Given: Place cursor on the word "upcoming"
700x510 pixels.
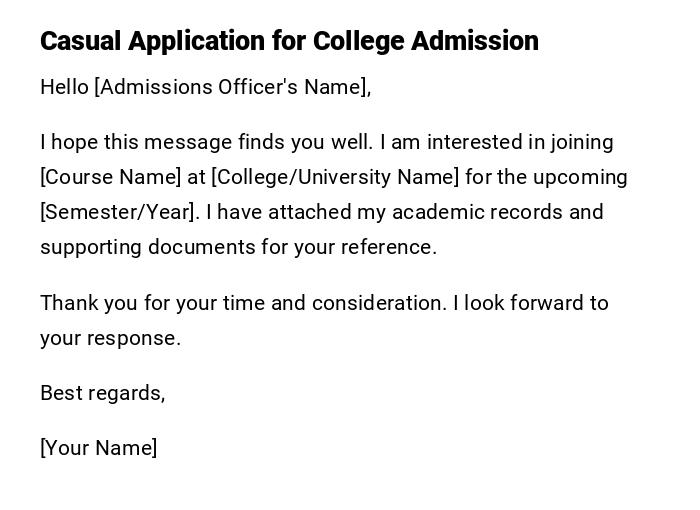Looking at the screenshot, I should coord(580,177).
